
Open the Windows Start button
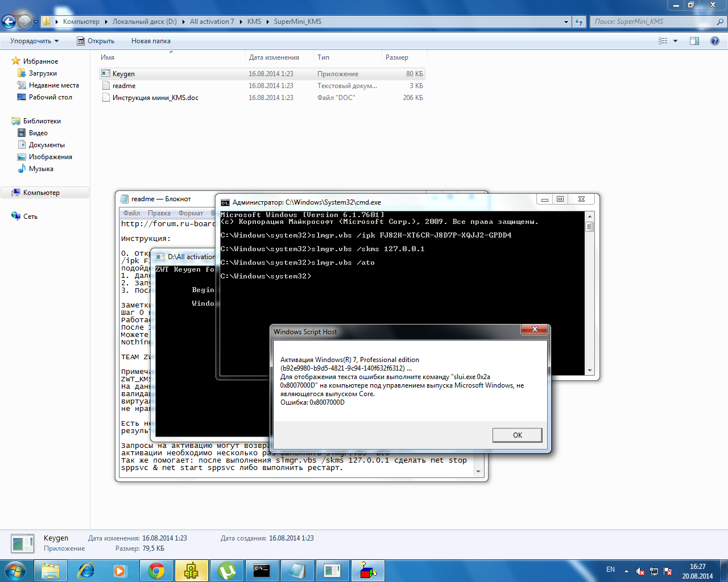pos(15,570)
